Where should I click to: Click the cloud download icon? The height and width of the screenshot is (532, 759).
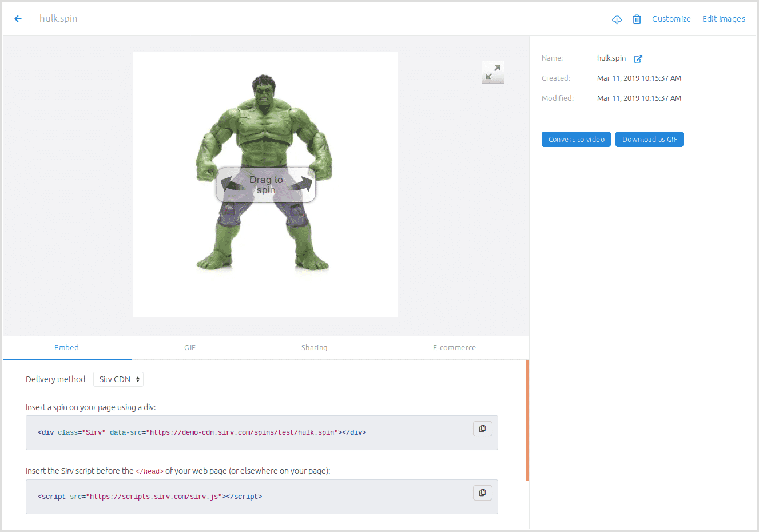pyautogui.click(x=617, y=19)
